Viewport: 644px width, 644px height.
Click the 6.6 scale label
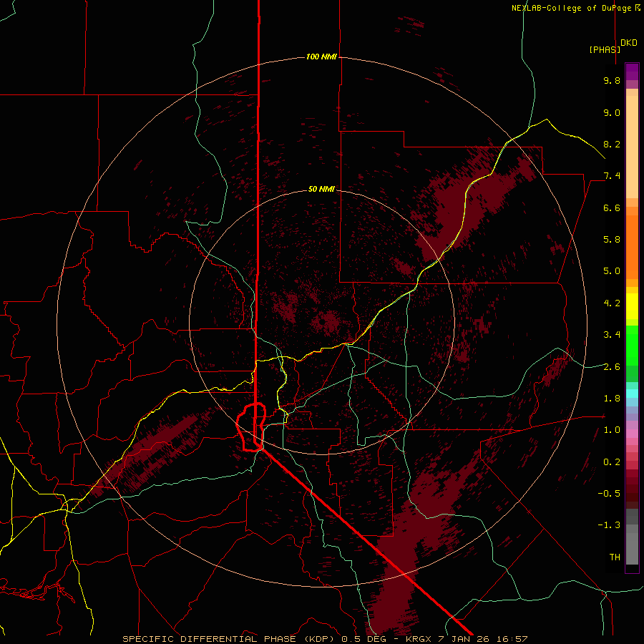(x=612, y=208)
